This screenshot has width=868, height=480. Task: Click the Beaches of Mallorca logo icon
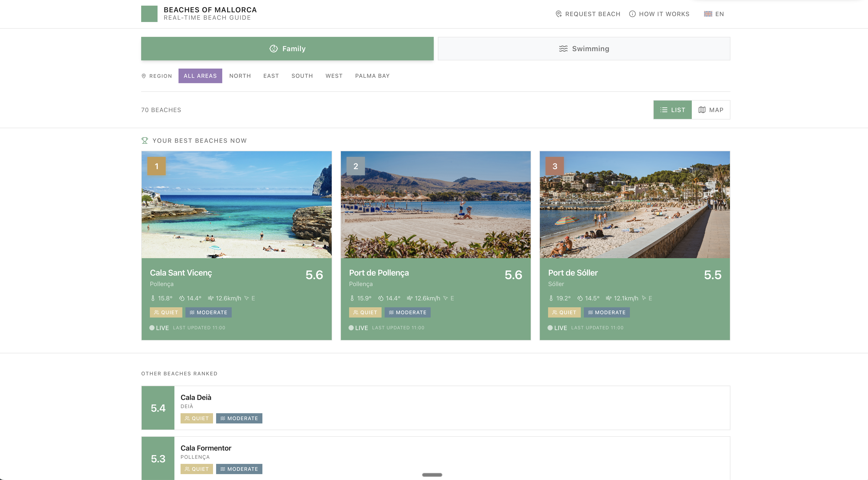149,14
